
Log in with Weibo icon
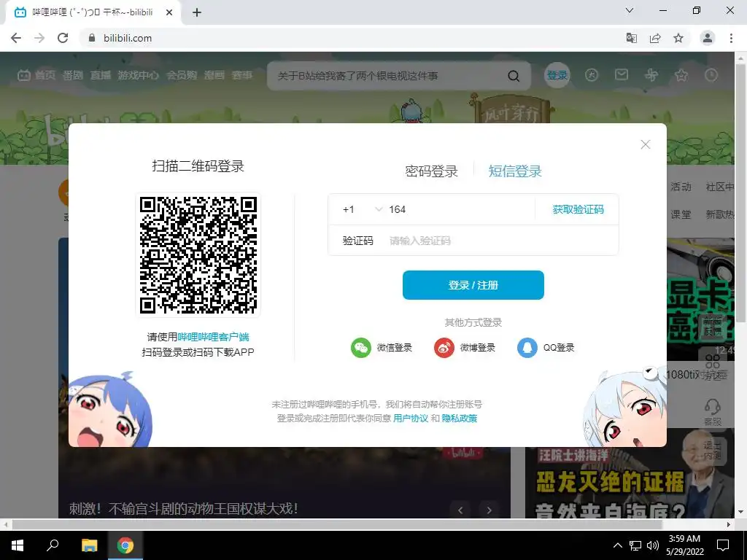click(444, 348)
